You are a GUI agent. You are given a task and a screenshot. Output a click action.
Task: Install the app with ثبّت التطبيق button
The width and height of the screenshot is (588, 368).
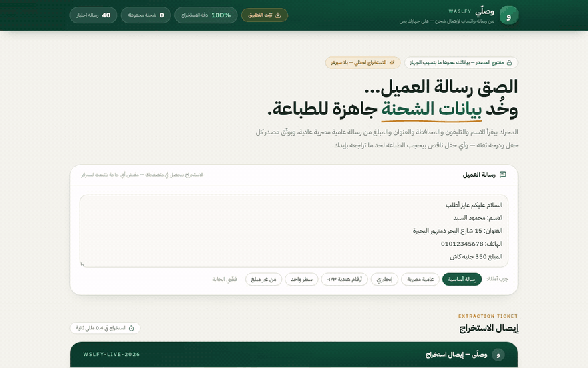(265, 15)
